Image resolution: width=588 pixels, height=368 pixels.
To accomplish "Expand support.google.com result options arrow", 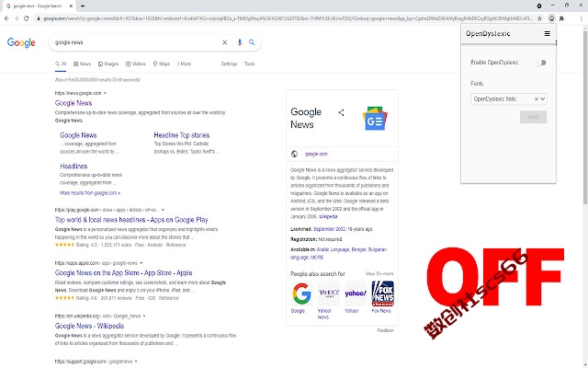I will [x=136, y=362].
